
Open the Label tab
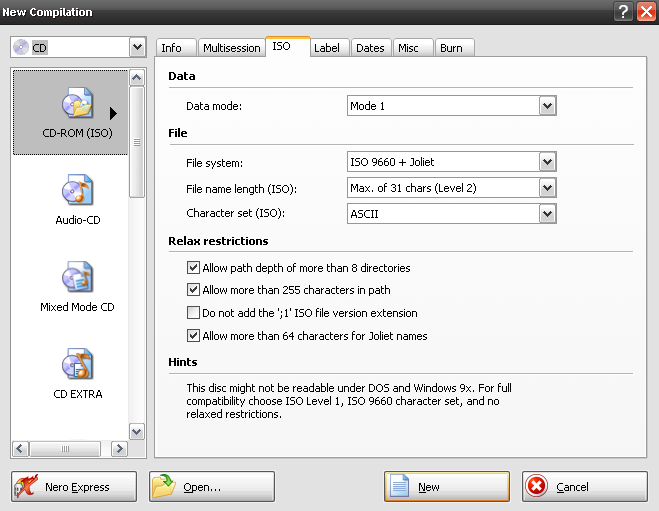(x=330, y=48)
